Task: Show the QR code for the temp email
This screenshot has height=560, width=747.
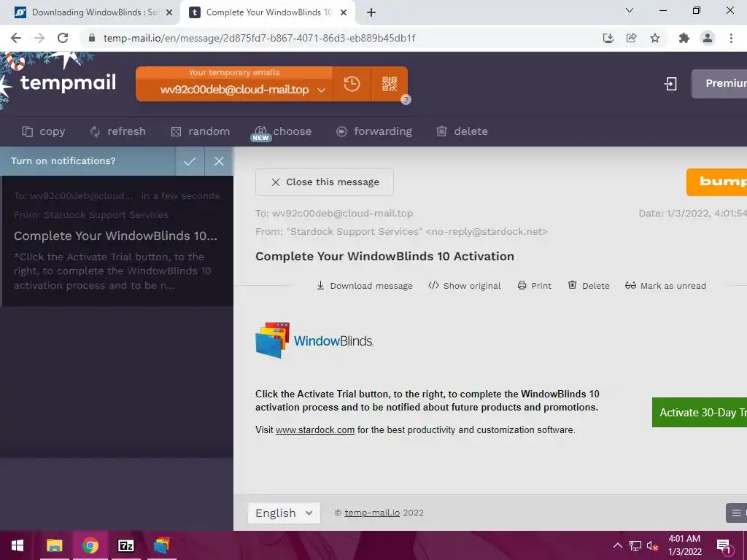Action: click(x=390, y=84)
